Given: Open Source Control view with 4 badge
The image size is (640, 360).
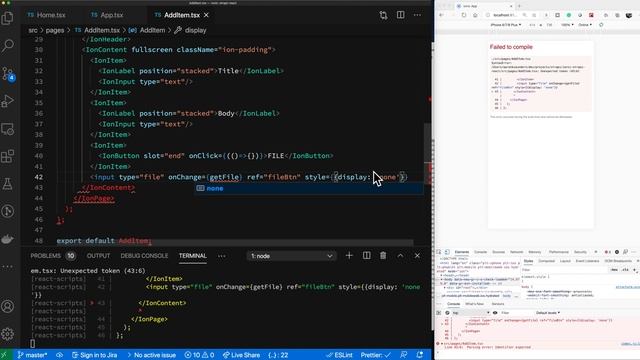Looking at the screenshot, I should [8, 73].
